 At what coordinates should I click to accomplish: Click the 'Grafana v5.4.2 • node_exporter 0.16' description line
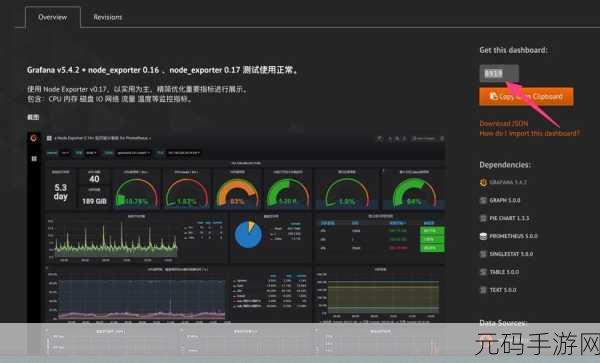[163, 70]
